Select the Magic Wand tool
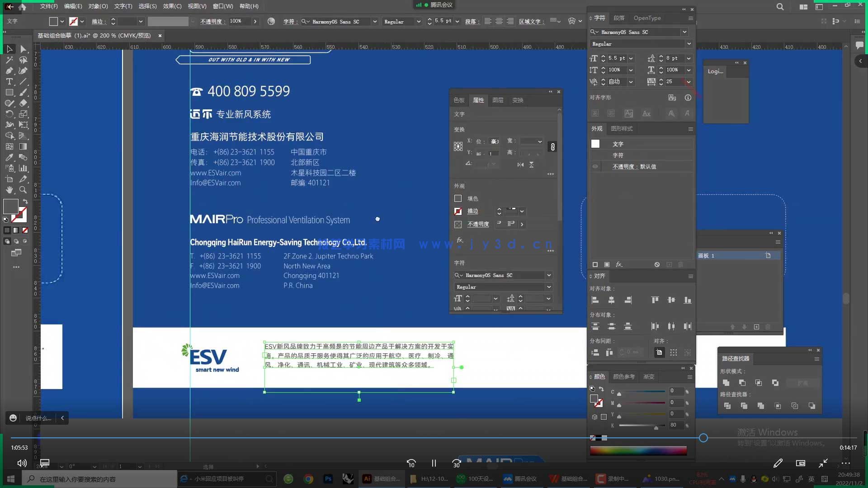Image resolution: width=868 pixels, height=488 pixels. tap(9, 60)
